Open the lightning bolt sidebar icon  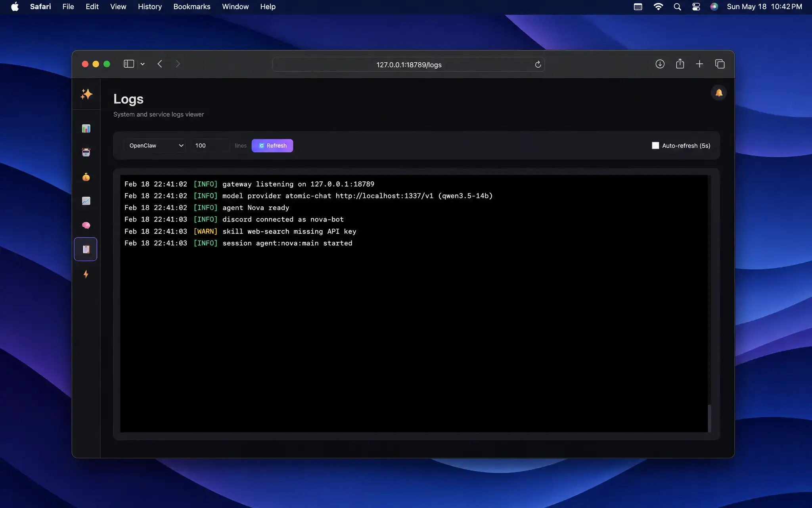86,274
